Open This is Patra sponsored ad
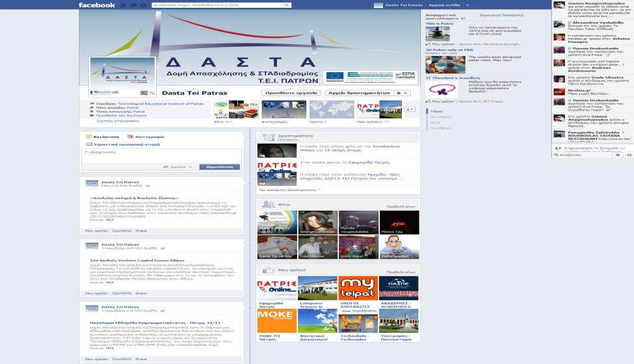 (x=439, y=24)
